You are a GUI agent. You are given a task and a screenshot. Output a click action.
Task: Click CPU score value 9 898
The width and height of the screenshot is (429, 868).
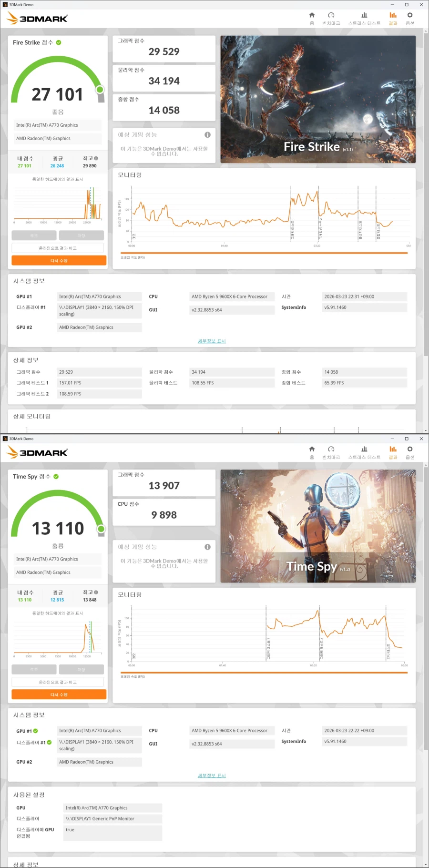pos(164,515)
